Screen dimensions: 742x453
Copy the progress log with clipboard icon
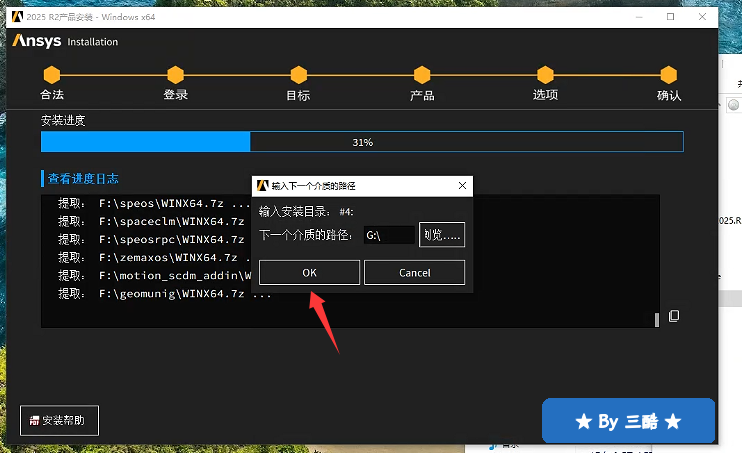(674, 316)
